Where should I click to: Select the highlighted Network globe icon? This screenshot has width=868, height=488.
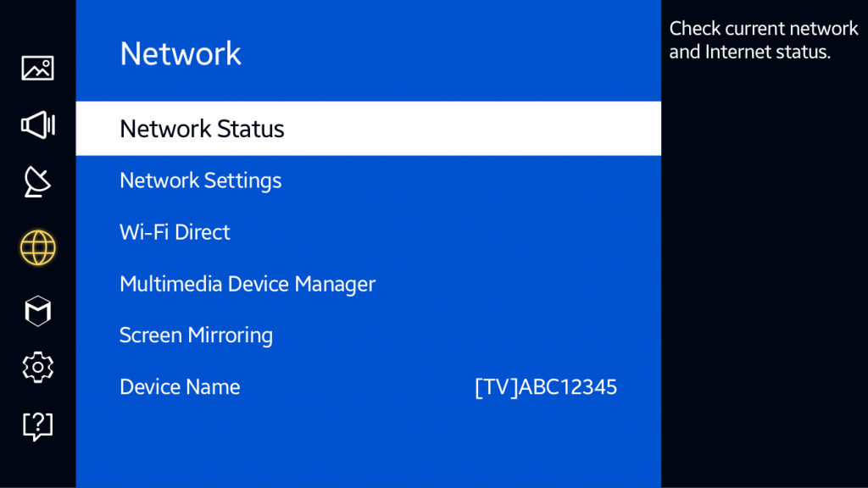37,247
